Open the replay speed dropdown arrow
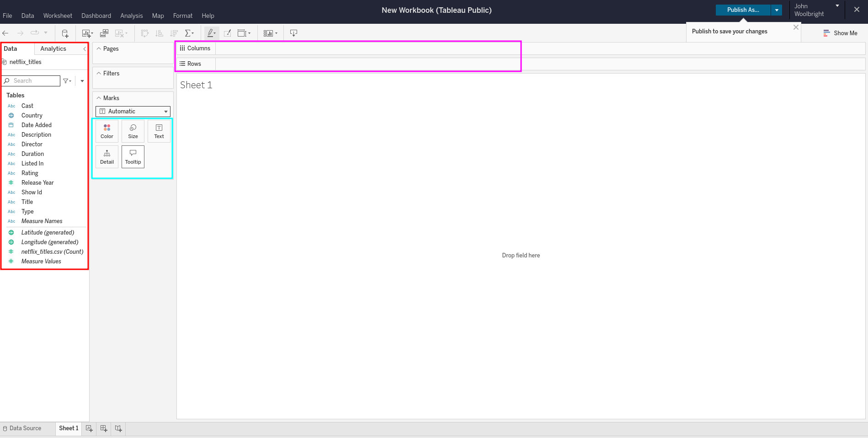This screenshot has width=868, height=438. (x=46, y=33)
